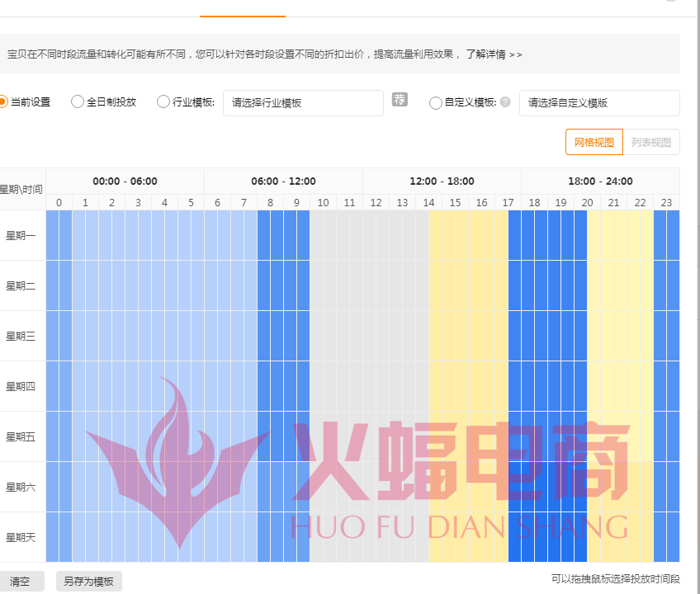Click hour 9 column header
Image resolution: width=700 pixels, height=594 pixels.
[297, 203]
